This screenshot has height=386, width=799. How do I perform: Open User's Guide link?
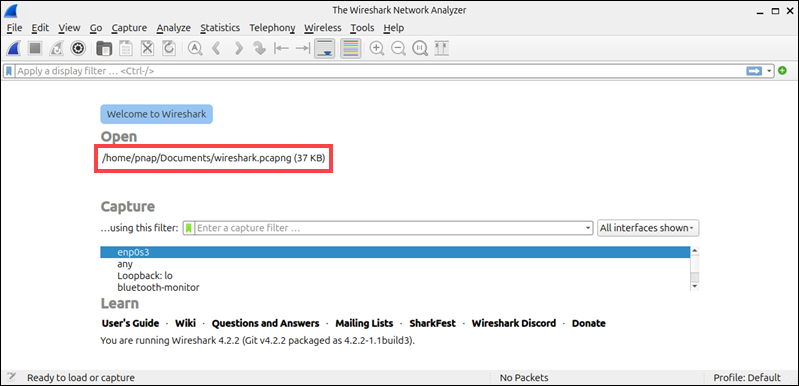click(130, 323)
